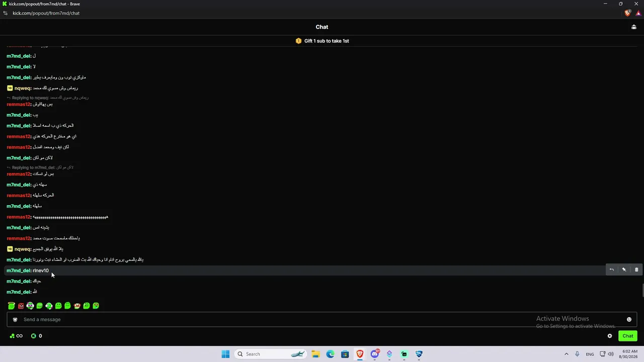Screen dimensions: 644x362
Task: Click the green Chat send button
Action: pyautogui.click(x=627, y=336)
